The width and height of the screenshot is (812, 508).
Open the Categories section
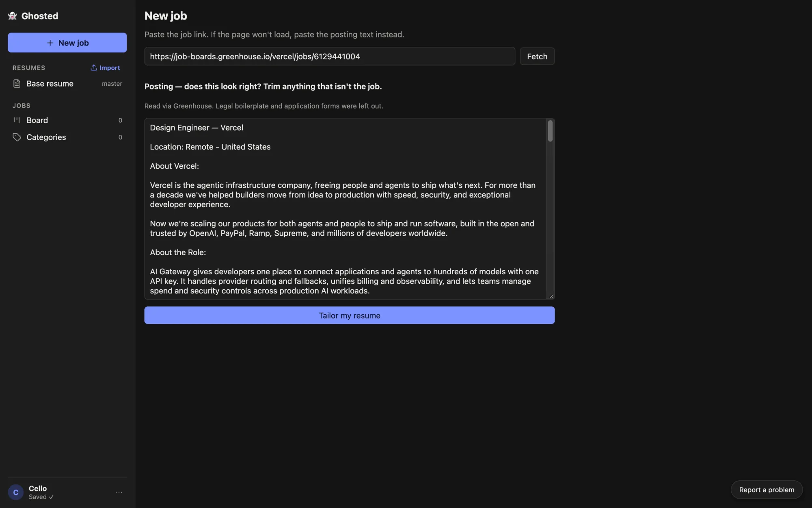click(x=67, y=137)
